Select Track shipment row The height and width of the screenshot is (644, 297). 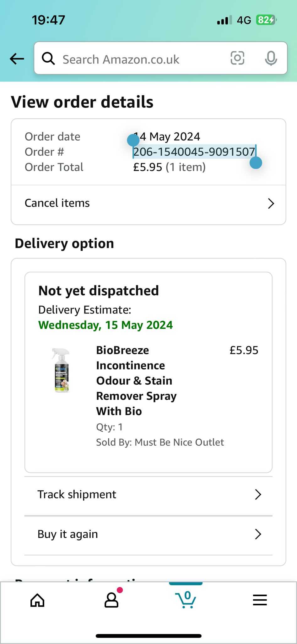coord(148,495)
